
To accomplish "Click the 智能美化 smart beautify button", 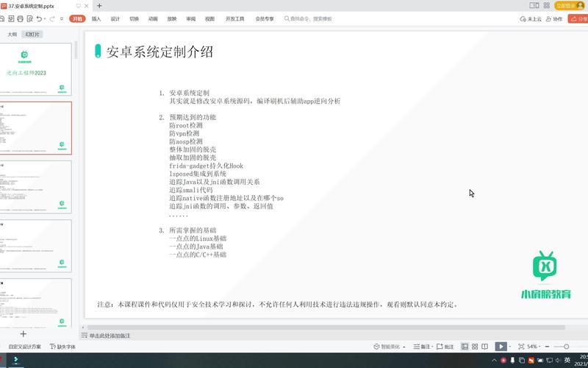I will 387,347.
